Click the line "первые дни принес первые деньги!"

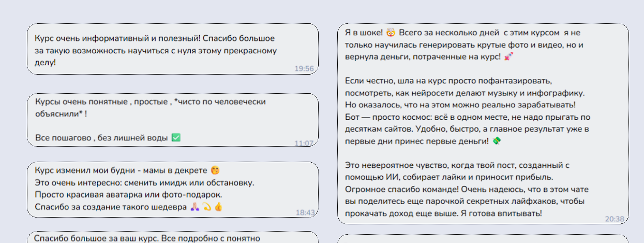[x=416, y=141]
